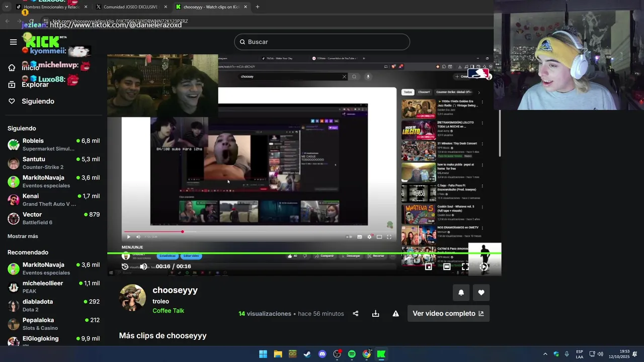Click the chooseyyy channel name
The width and height of the screenshot is (644, 362).
tap(175, 290)
